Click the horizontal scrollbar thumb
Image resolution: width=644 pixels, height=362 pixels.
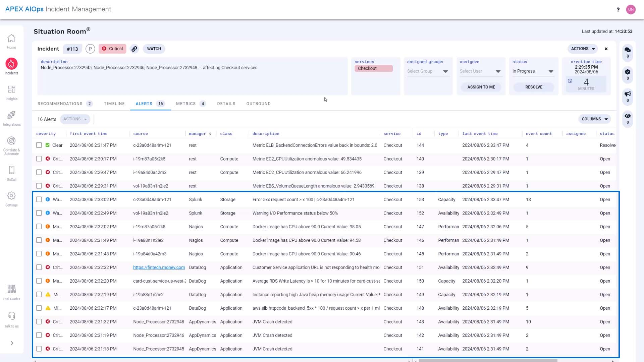pos(488,361)
